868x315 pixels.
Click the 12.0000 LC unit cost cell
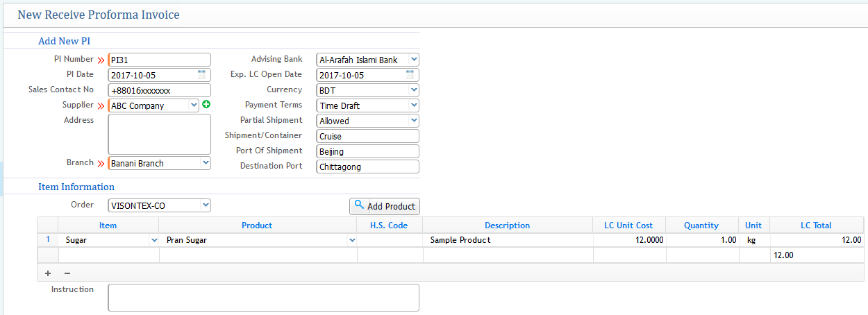click(x=629, y=240)
